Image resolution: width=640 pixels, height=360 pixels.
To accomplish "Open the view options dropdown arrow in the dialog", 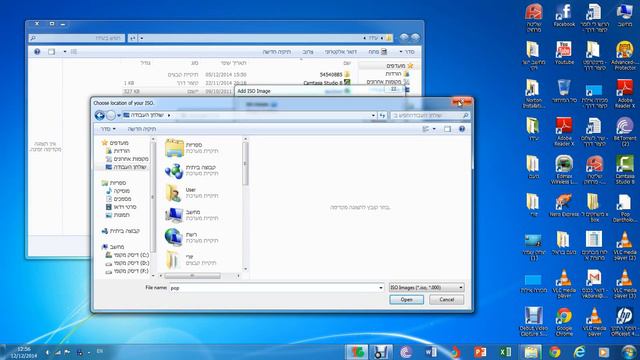I will point(434,129).
